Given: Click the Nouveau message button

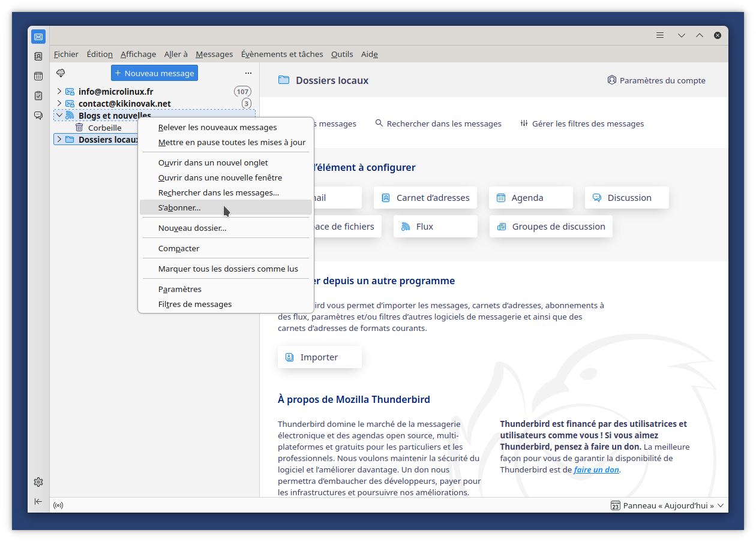Looking at the screenshot, I should point(154,73).
